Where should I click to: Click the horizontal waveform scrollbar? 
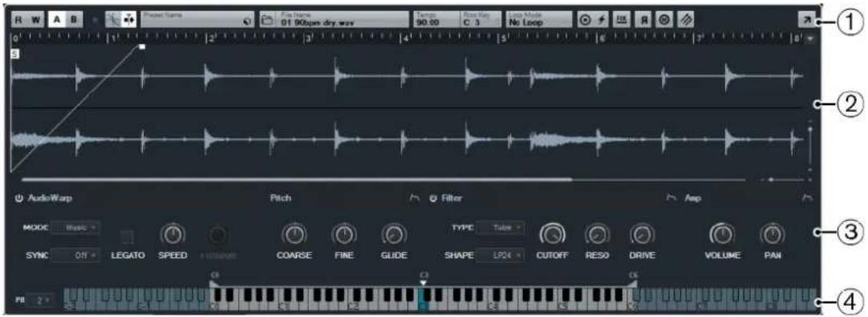coord(298,179)
